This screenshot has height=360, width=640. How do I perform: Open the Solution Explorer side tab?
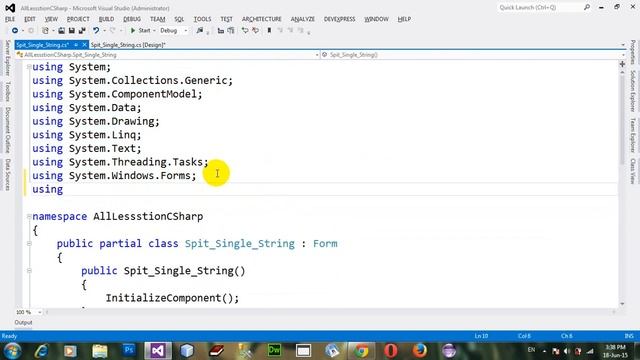pos(633,91)
